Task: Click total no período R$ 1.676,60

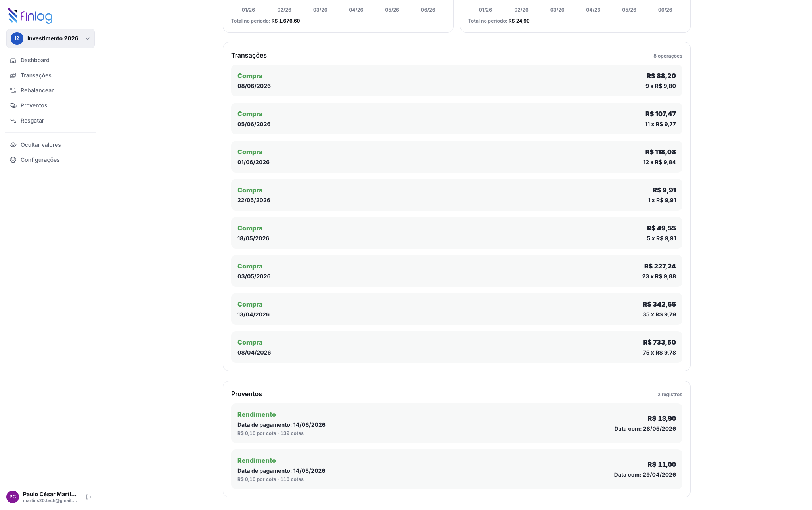Action: pyautogui.click(x=265, y=21)
